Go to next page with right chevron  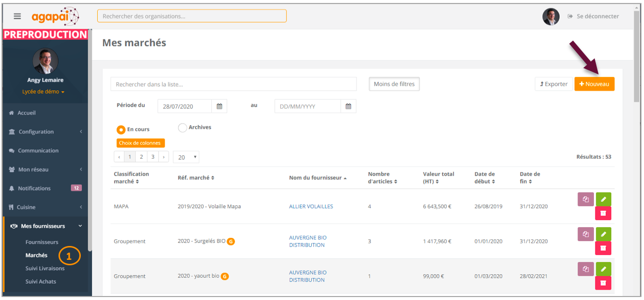coord(164,157)
